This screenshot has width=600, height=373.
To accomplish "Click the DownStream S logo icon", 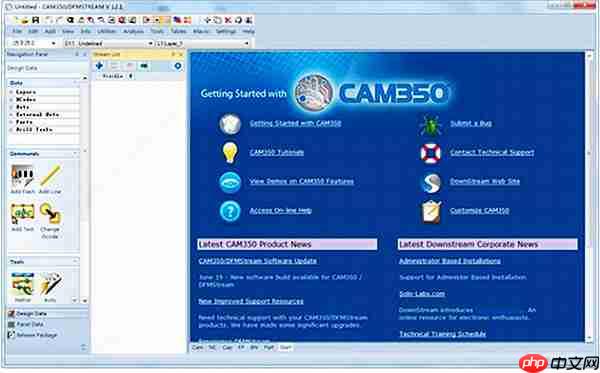I will (431, 182).
